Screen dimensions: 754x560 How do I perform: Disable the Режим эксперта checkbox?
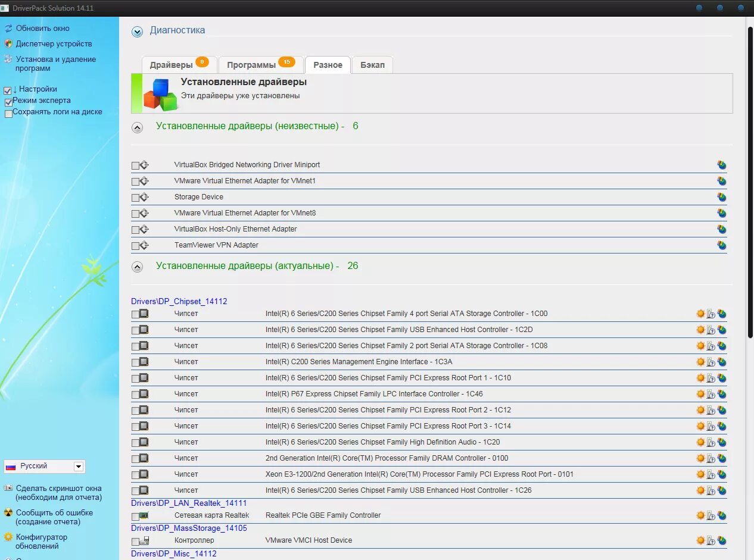coord(8,102)
